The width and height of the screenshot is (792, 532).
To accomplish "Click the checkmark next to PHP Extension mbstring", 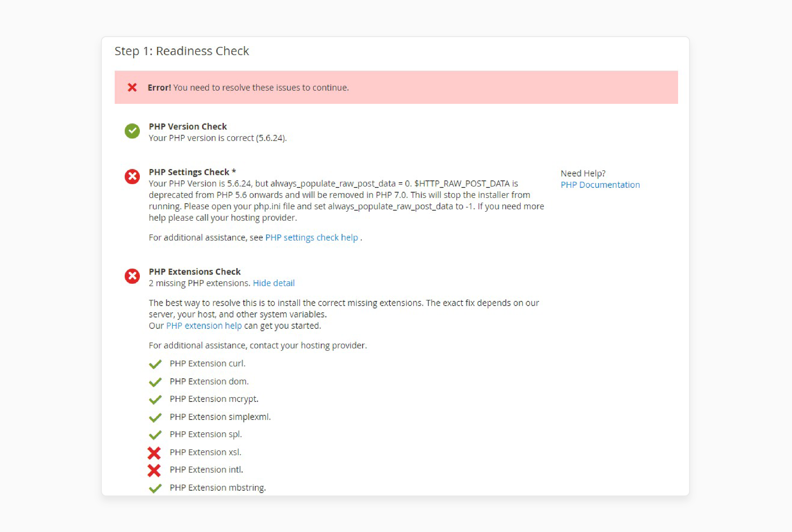I will (155, 489).
